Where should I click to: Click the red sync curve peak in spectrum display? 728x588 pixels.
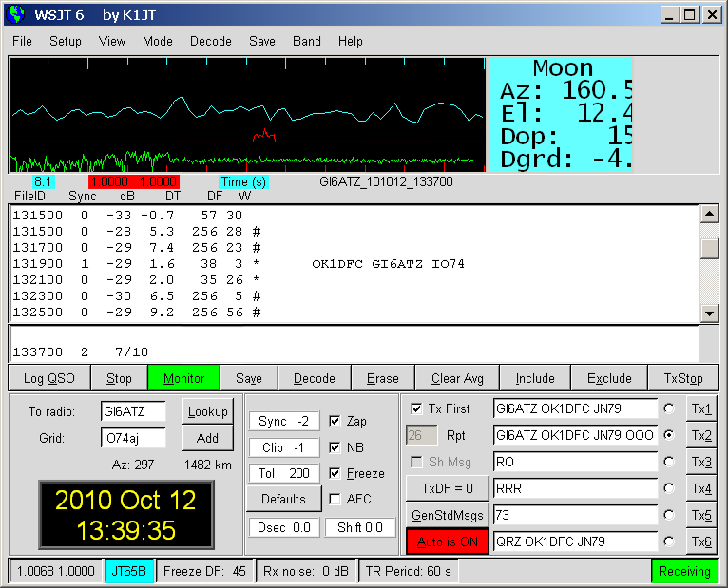[264, 135]
